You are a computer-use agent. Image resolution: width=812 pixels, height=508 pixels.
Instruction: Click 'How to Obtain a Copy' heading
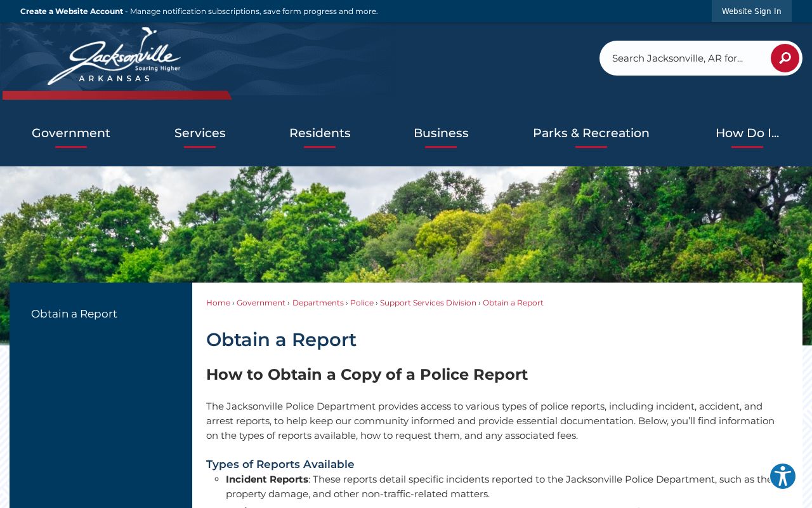coord(367,375)
